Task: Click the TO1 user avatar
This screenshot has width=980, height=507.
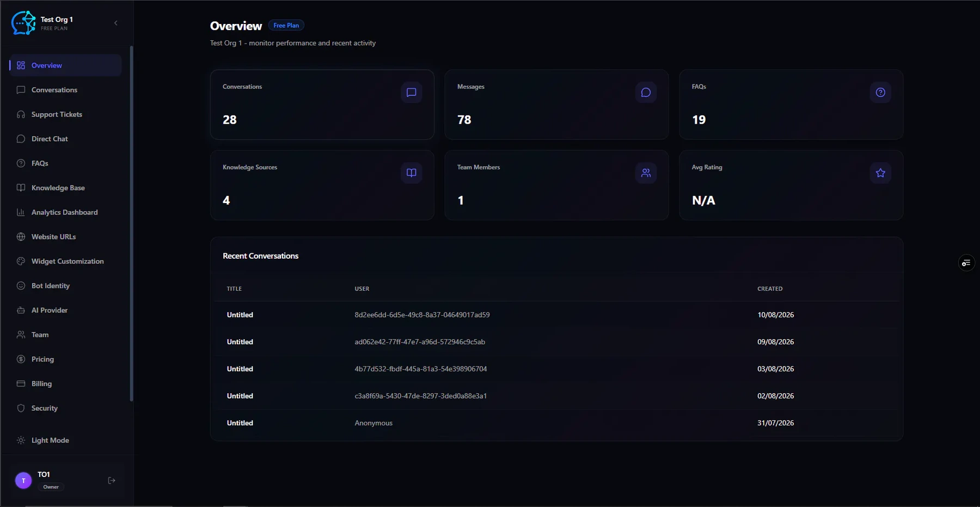Action: (x=23, y=480)
